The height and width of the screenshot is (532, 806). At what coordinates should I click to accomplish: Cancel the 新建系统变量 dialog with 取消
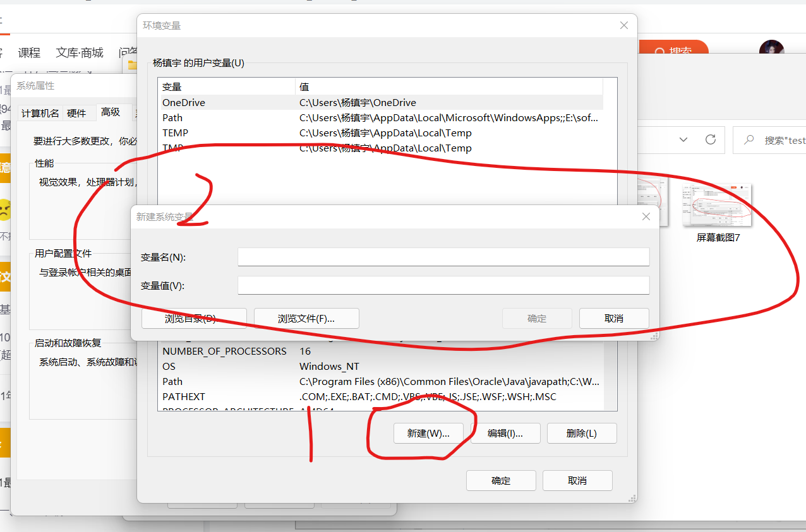[x=614, y=319]
